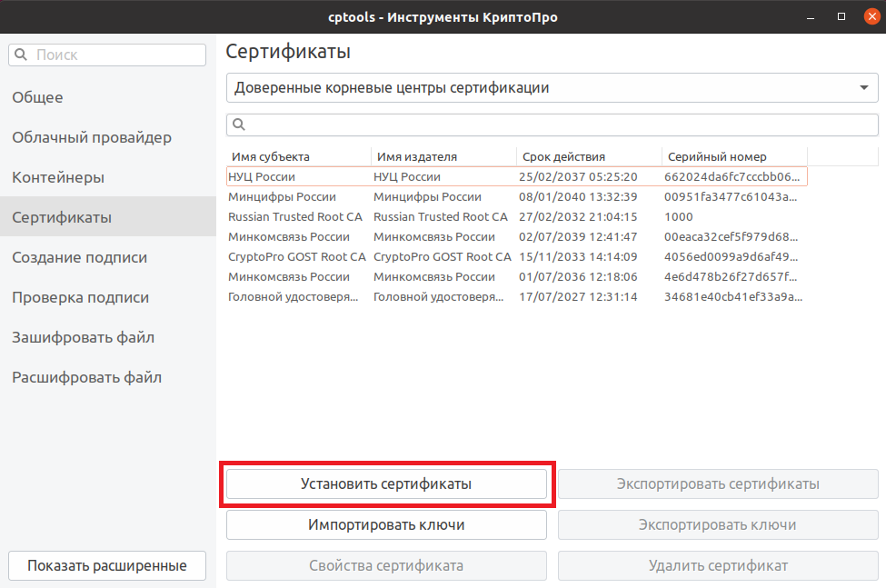The height and width of the screenshot is (588, 886).
Task: Click the 'Удалить сертификат' button
Action: [x=718, y=565]
